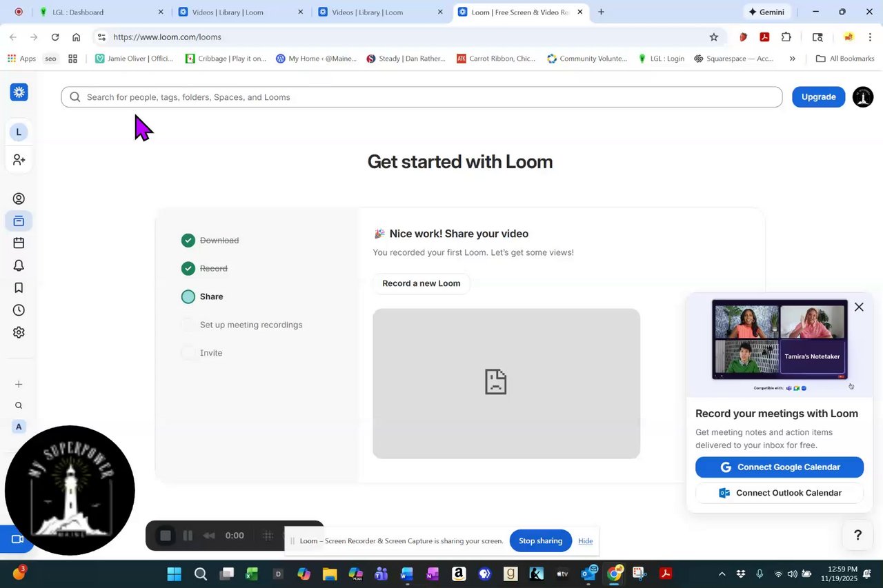Select the Invite checklist step

click(202, 353)
